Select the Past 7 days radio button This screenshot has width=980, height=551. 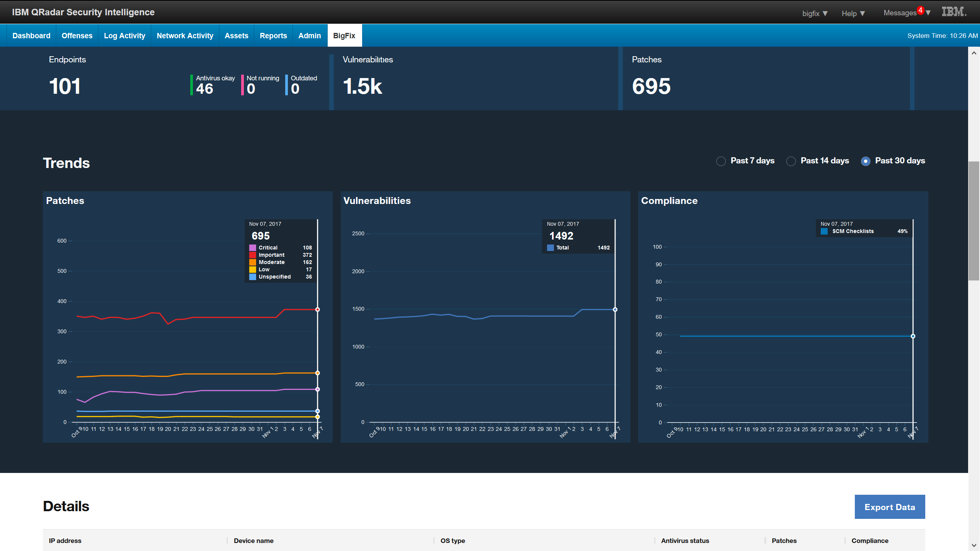point(721,161)
